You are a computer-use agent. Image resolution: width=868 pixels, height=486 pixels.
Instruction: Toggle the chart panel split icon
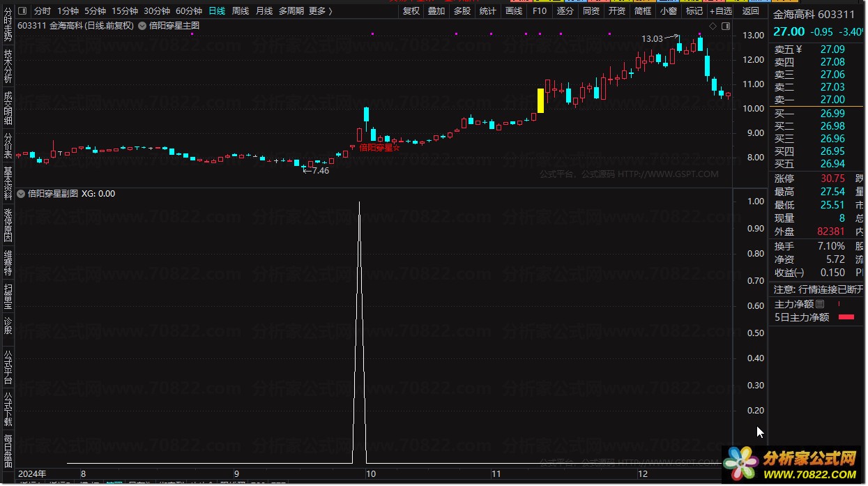point(725,26)
